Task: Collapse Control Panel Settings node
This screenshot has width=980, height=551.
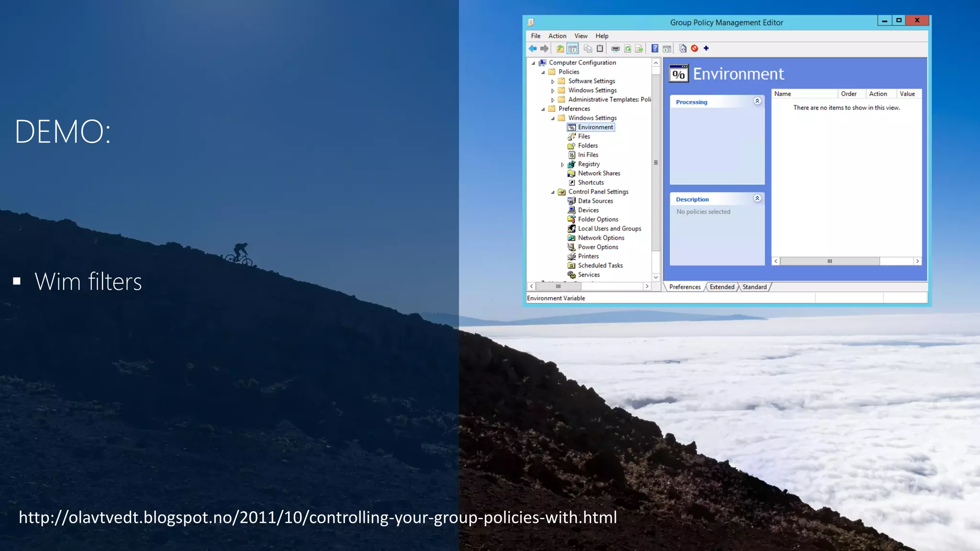Action: (x=553, y=192)
